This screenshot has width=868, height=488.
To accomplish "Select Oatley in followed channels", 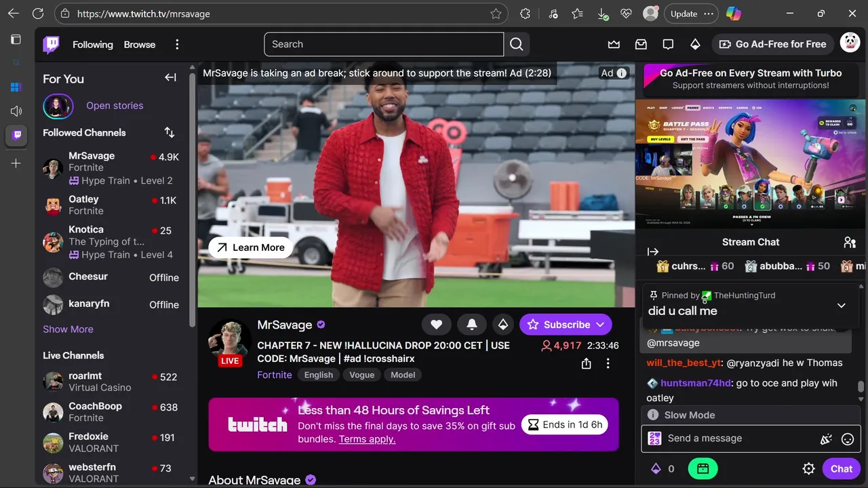I will (111, 205).
